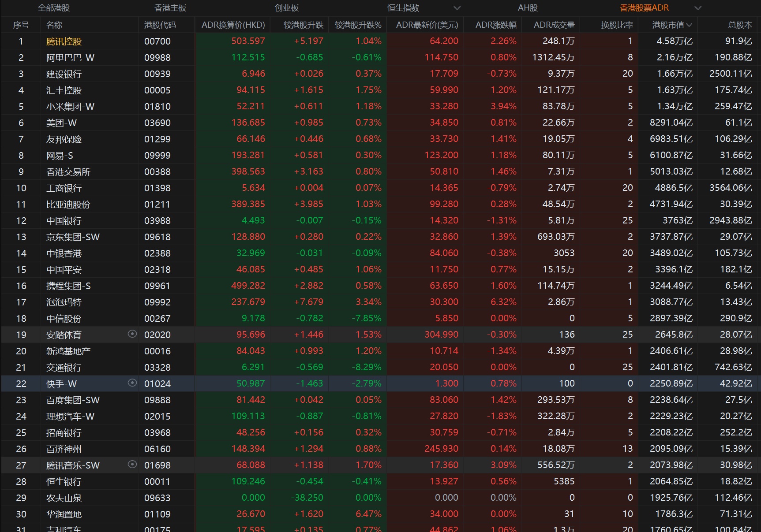
Task: Select ADR change 6.32% for 泡泡玛特
Action: (503, 302)
